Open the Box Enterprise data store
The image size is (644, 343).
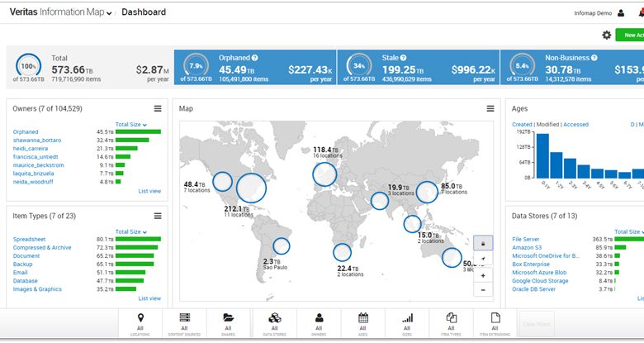(531, 264)
